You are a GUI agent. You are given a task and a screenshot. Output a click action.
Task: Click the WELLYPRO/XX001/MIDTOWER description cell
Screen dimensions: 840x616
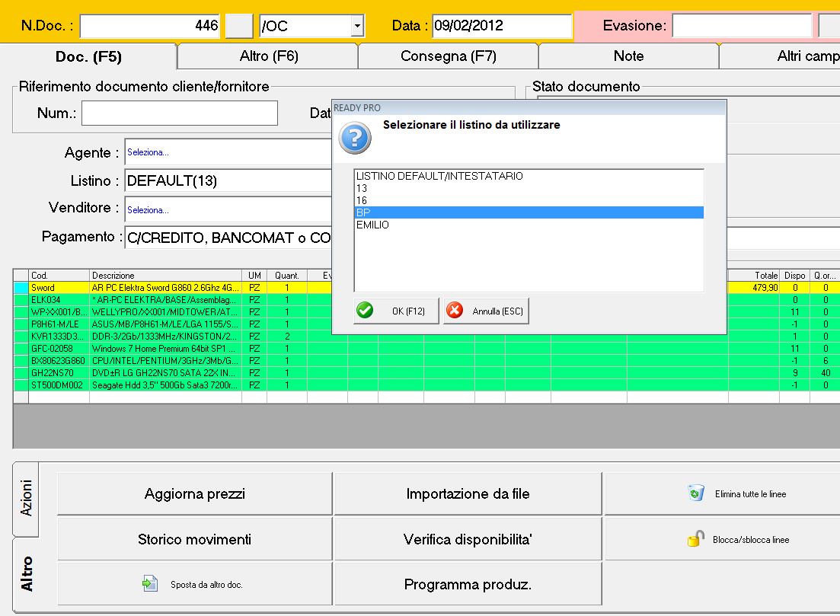click(165, 311)
